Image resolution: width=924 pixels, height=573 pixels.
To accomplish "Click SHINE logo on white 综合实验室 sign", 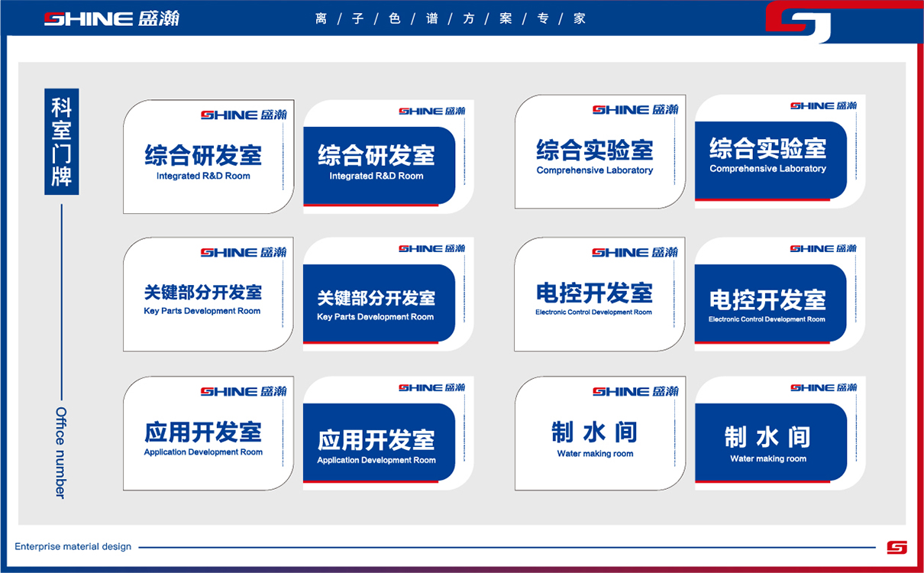I will [635, 110].
